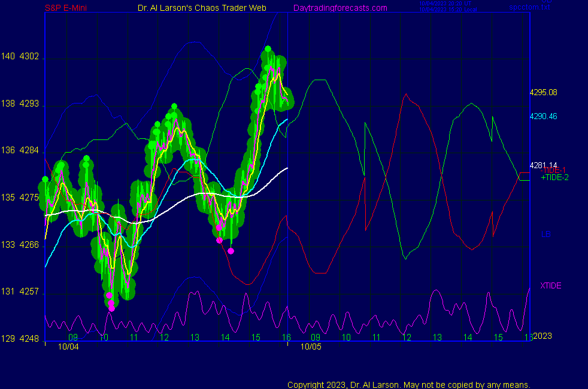Image resolution: width=588 pixels, height=389 pixels.
Task: Click the 4302 price axis label
Action: pos(29,57)
